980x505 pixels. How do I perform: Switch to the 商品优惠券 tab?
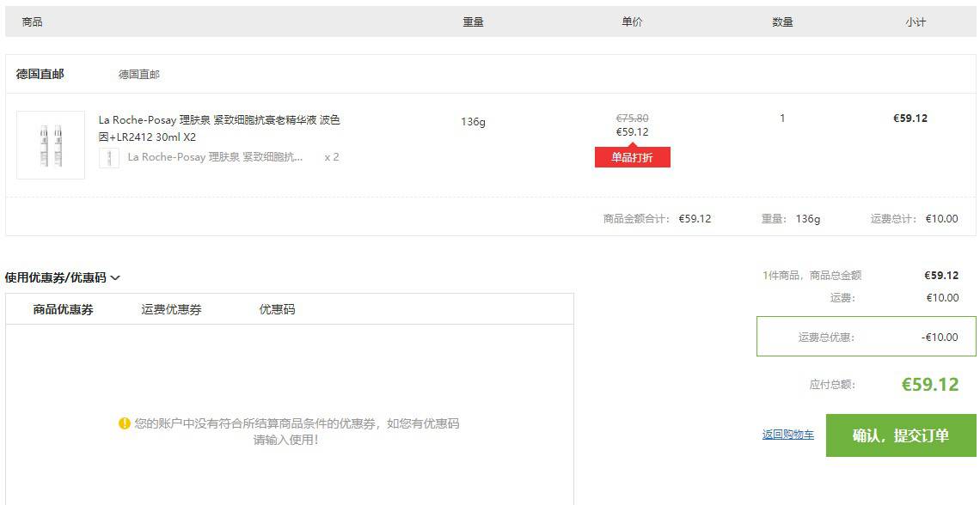pyautogui.click(x=63, y=310)
